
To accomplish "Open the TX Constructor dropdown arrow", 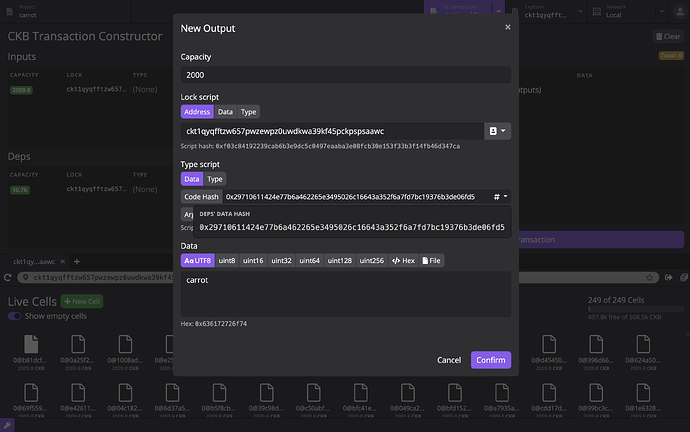I will [x=499, y=11].
